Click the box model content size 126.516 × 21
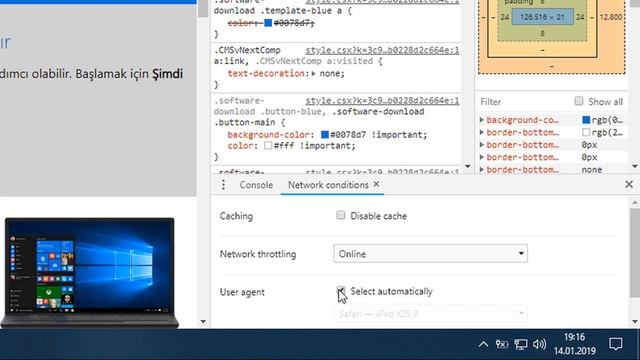The height and width of the screenshot is (360, 640). click(x=542, y=17)
